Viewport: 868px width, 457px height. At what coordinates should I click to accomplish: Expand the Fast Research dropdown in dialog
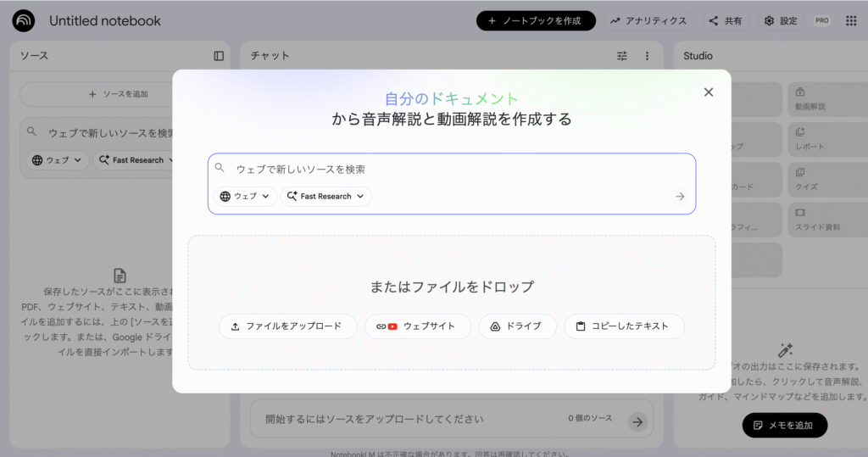tap(325, 197)
